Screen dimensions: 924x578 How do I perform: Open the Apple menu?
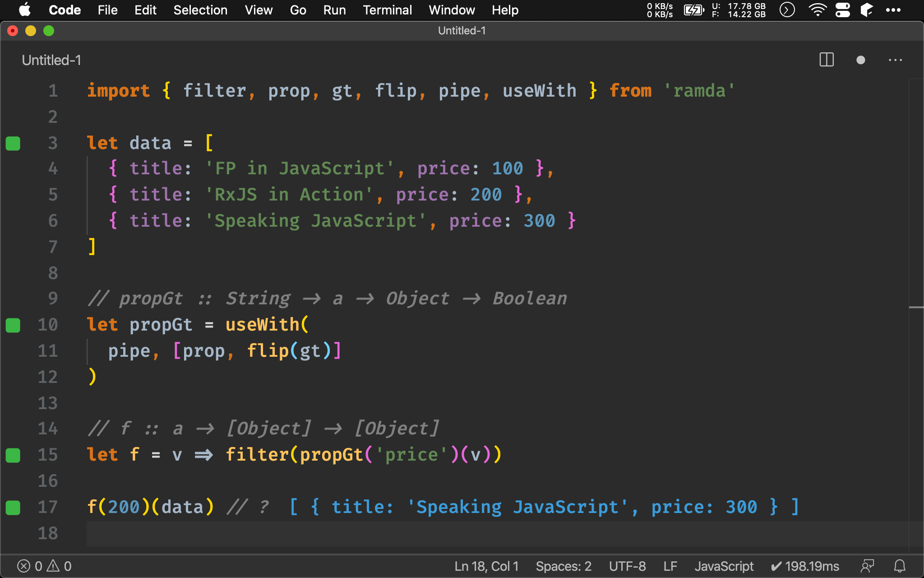[25, 9]
